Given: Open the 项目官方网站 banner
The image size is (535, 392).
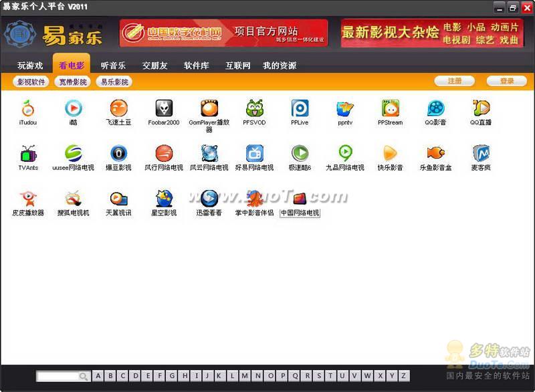Looking at the screenshot, I should tap(224, 33).
